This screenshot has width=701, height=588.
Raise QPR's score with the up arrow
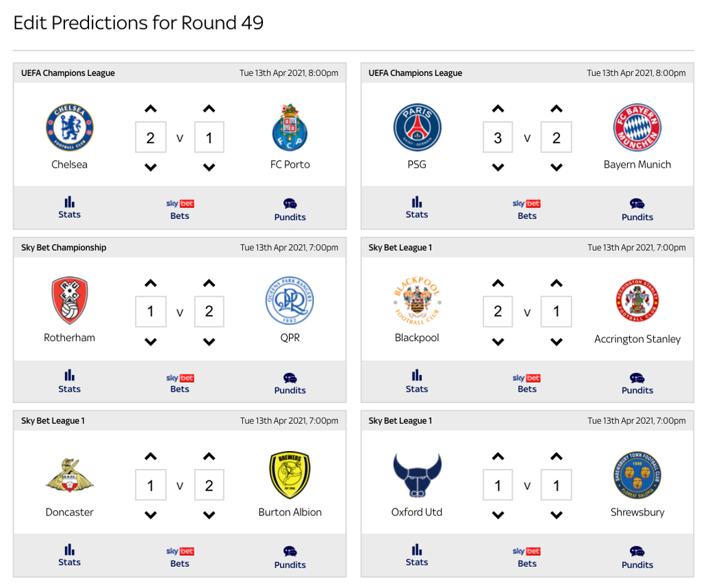(209, 283)
